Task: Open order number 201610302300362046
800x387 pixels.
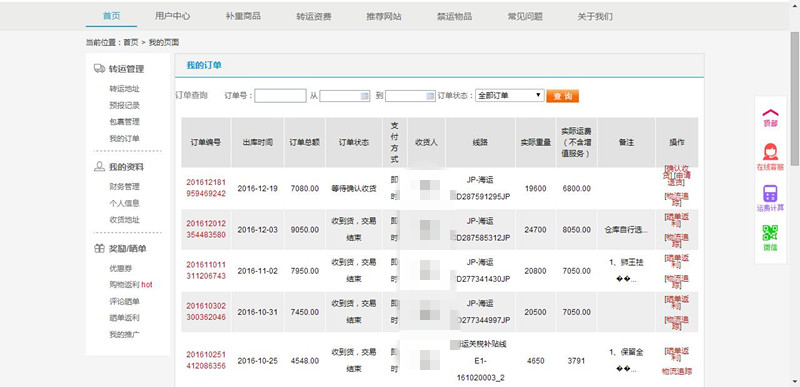Action: [x=206, y=312]
